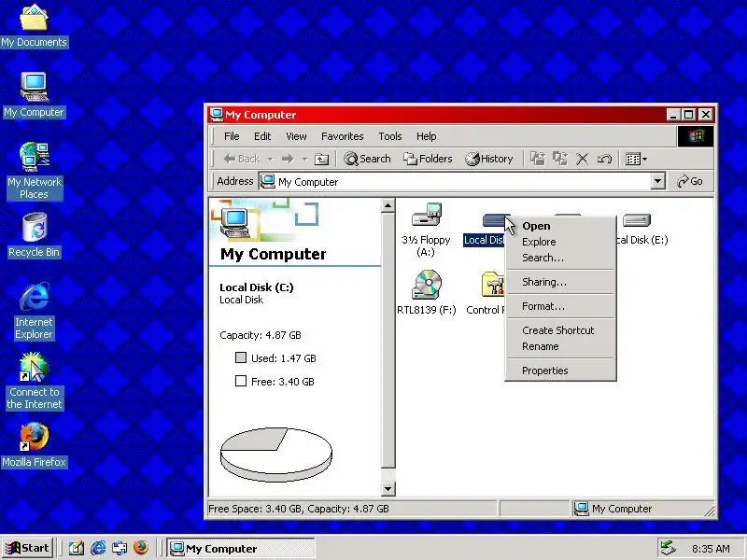
Task: Choose Search... in the context menu
Action: pyautogui.click(x=560, y=258)
